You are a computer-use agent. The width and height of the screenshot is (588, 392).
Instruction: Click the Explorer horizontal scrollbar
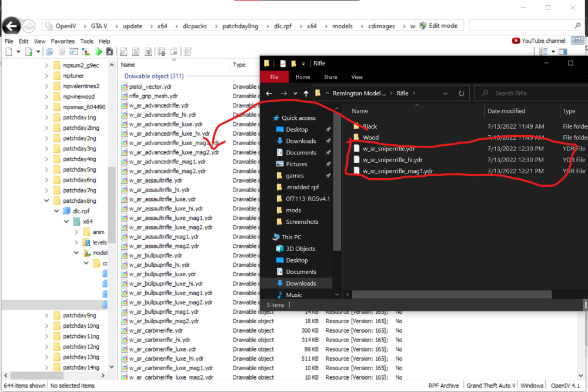452,294
